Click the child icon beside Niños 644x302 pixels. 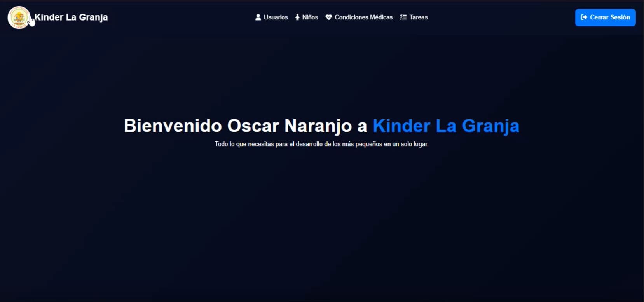(x=297, y=17)
